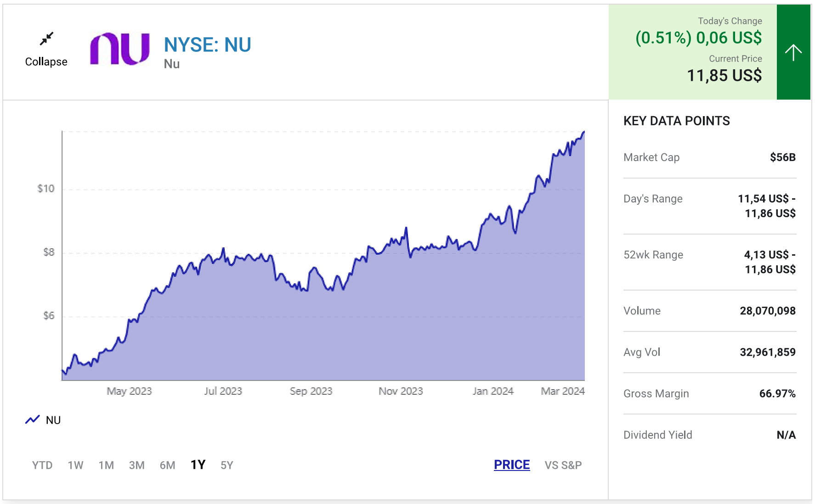The height and width of the screenshot is (504, 815).
Task: Click the green up-arrow price indicator
Action: click(x=793, y=52)
